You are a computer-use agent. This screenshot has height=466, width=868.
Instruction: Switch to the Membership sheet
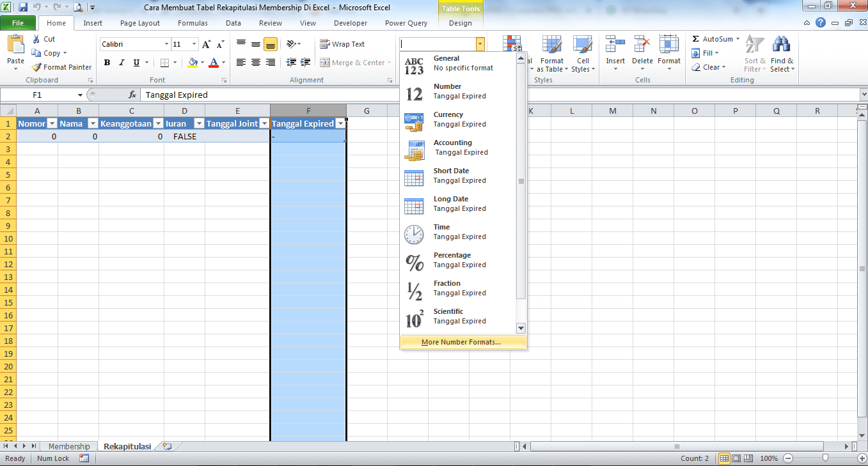[68, 446]
